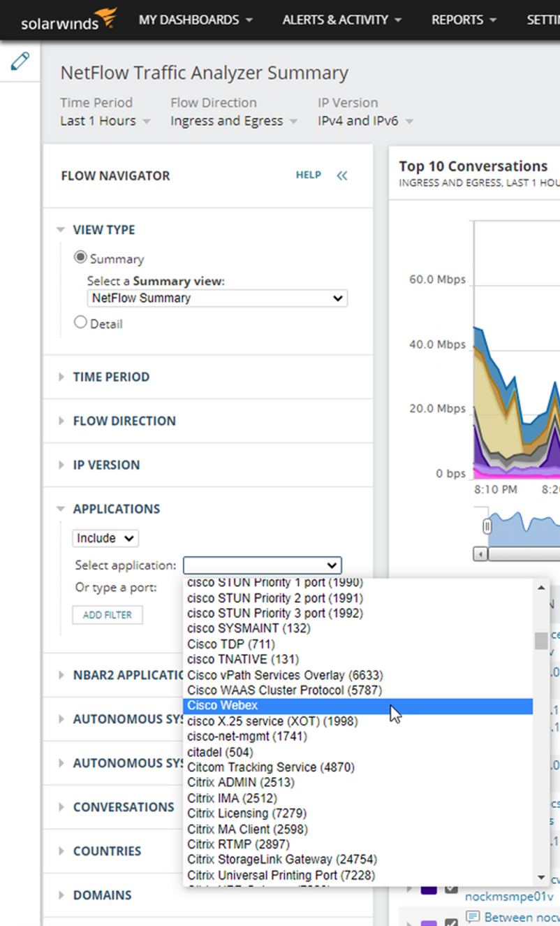Select the Summary radio button
This screenshot has height=926, width=560.
click(81, 257)
